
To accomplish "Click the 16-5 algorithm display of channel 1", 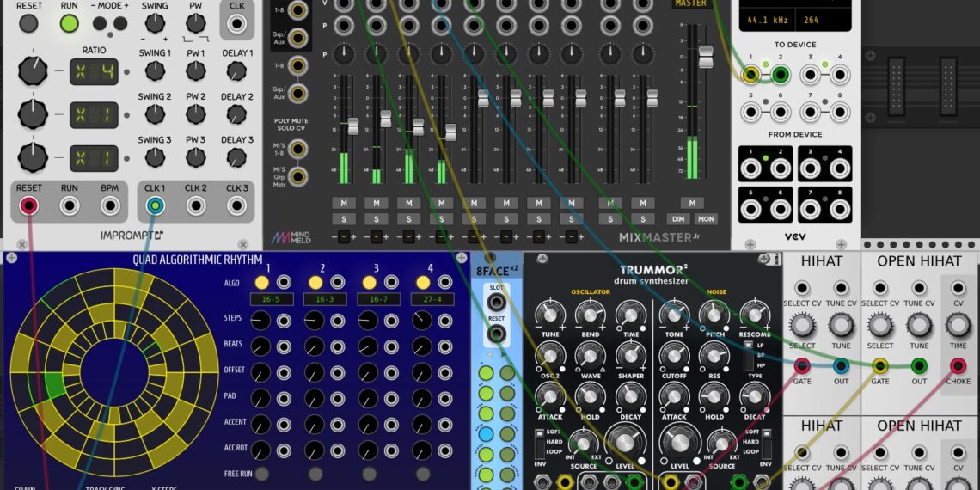I will click(x=273, y=299).
